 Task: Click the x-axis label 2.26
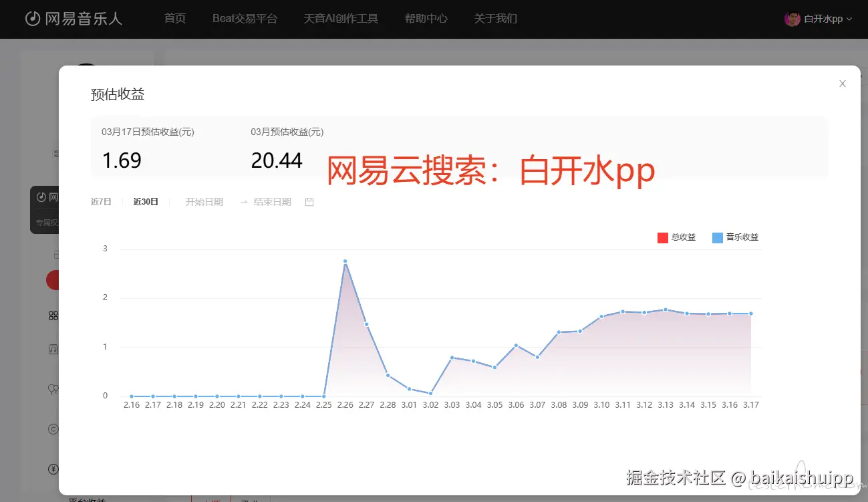tap(345, 405)
